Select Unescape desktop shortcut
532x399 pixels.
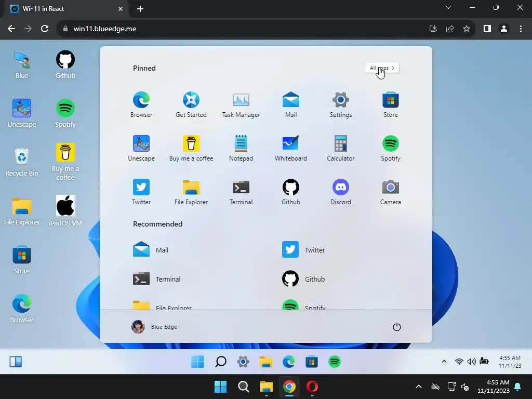tap(22, 114)
